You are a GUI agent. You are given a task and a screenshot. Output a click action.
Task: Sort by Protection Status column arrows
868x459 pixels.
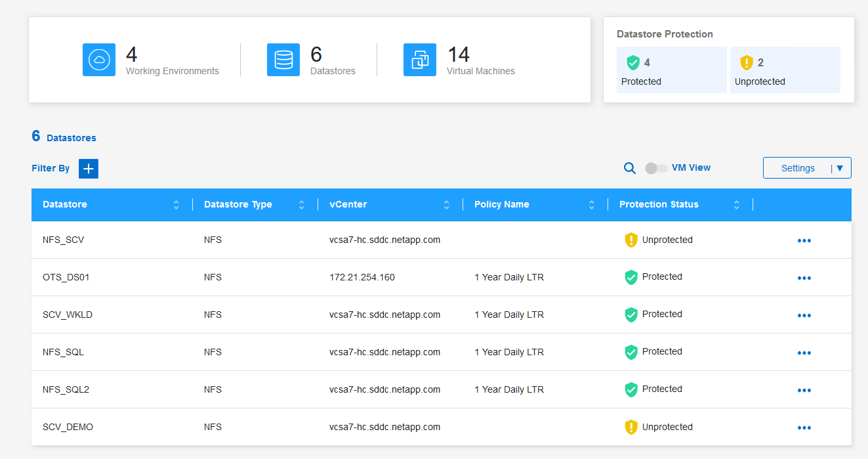(x=736, y=205)
